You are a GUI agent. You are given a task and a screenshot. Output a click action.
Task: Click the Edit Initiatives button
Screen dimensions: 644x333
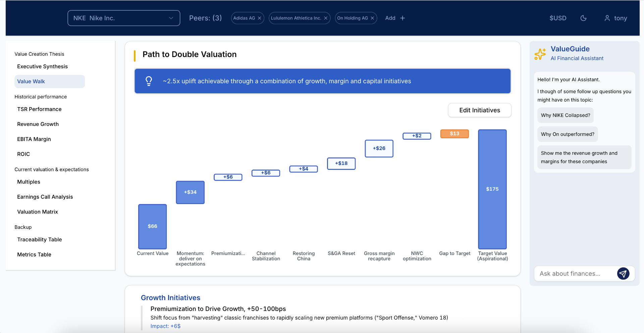coord(479,110)
